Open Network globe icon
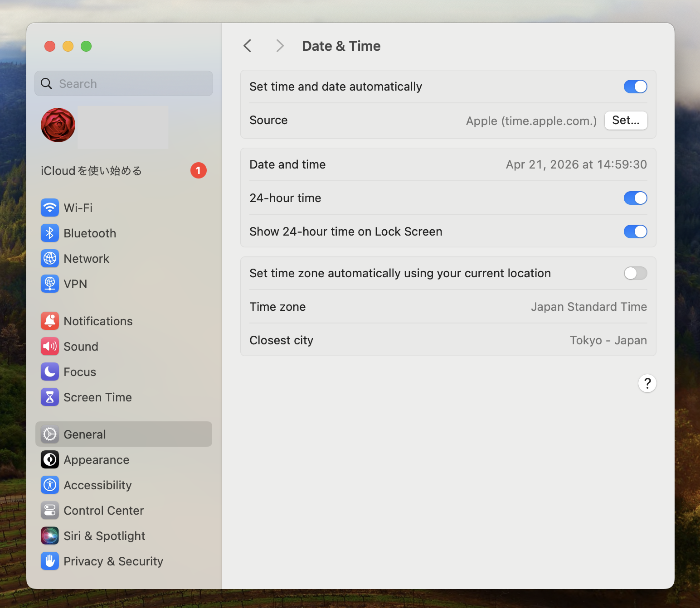 [50, 259]
